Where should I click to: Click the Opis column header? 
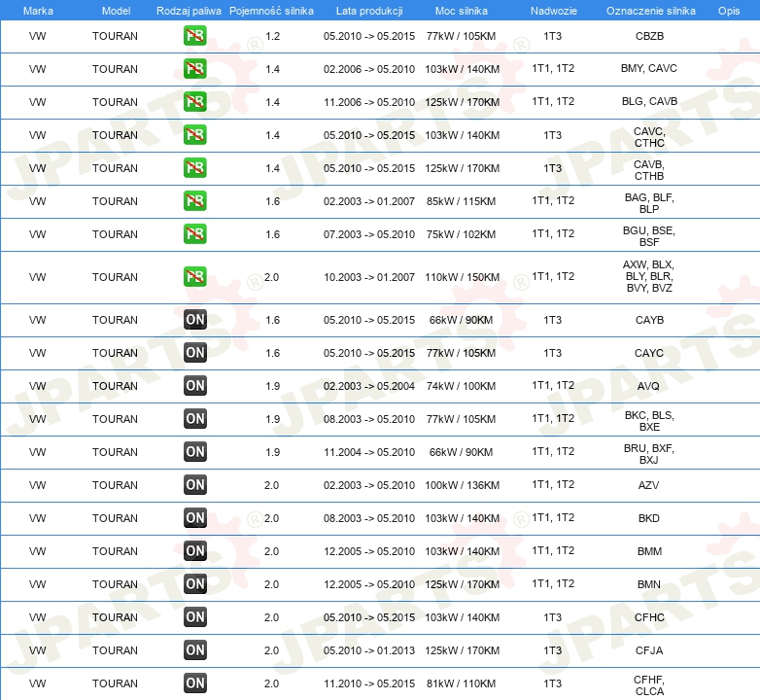pos(729,11)
